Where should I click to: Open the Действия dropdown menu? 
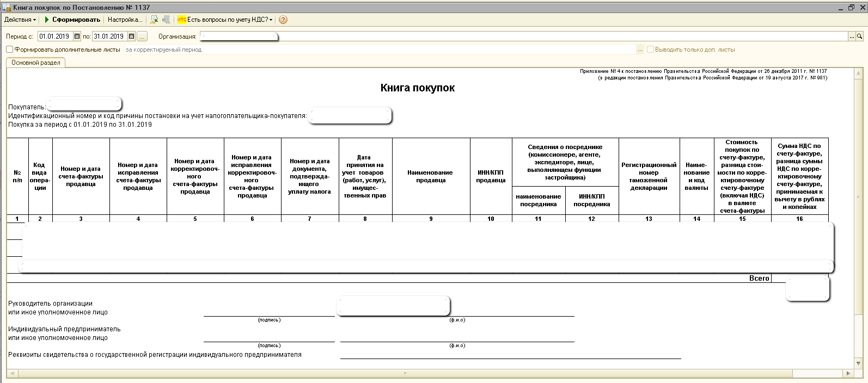pos(20,20)
